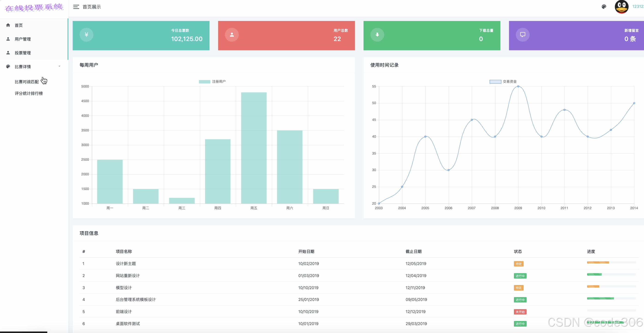Click the 未开始 badge for 前端设计
Image resolution: width=644 pixels, height=333 pixels.
pyautogui.click(x=520, y=312)
